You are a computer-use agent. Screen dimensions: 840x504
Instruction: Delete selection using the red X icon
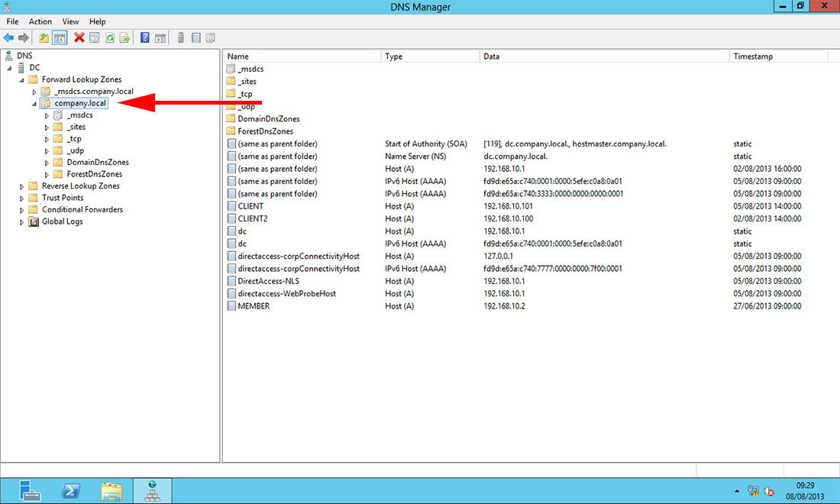pyautogui.click(x=79, y=37)
